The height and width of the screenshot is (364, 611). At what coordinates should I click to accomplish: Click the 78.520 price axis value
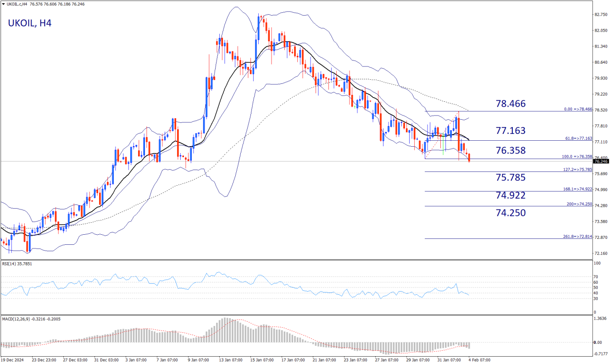pyautogui.click(x=601, y=110)
